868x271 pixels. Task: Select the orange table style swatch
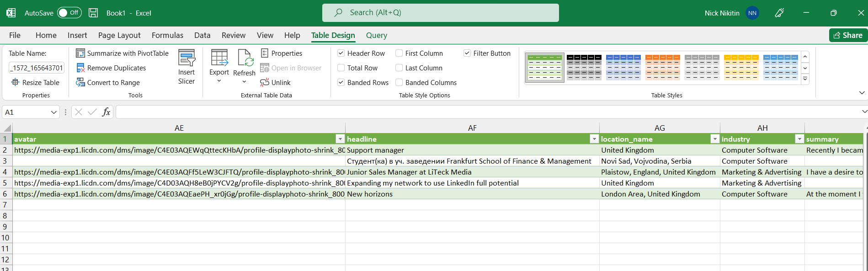tap(663, 68)
